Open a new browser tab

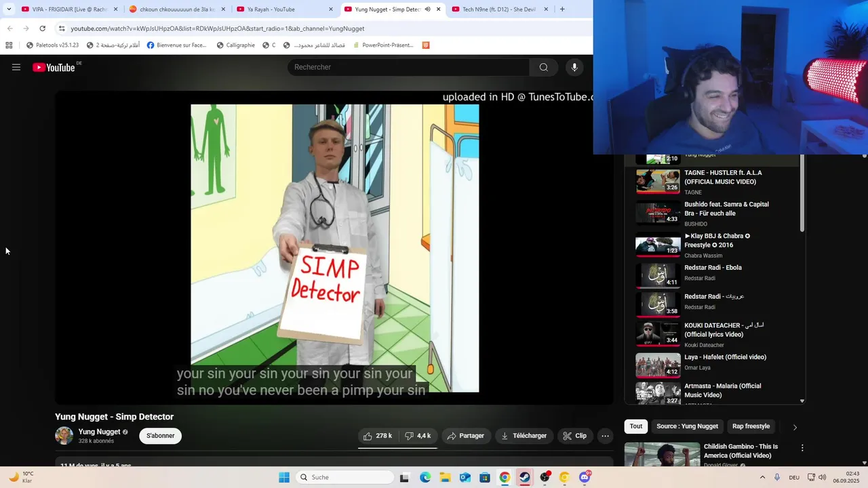click(562, 9)
